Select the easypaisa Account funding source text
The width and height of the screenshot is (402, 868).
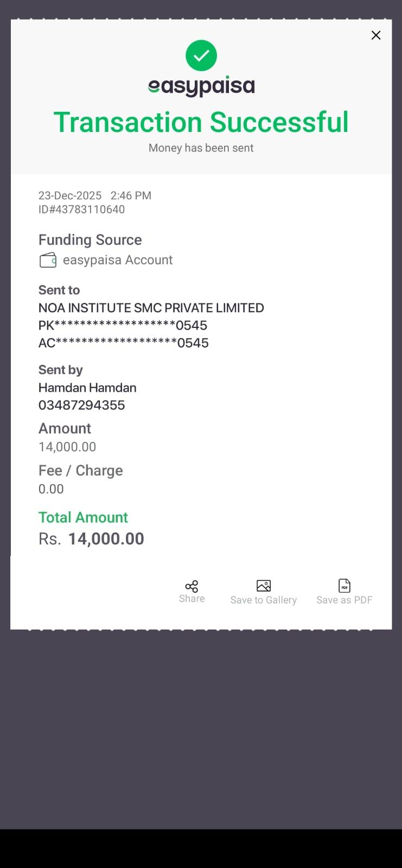[118, 260]
